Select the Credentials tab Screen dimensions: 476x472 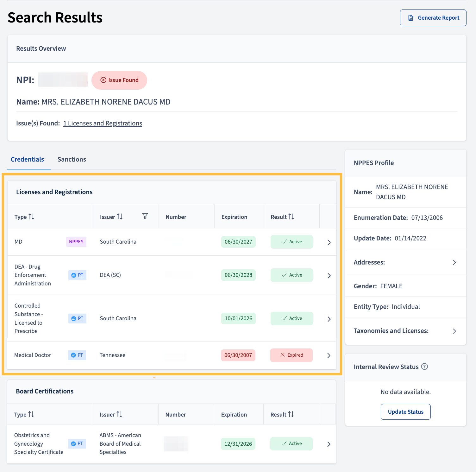tap(28, 159)
